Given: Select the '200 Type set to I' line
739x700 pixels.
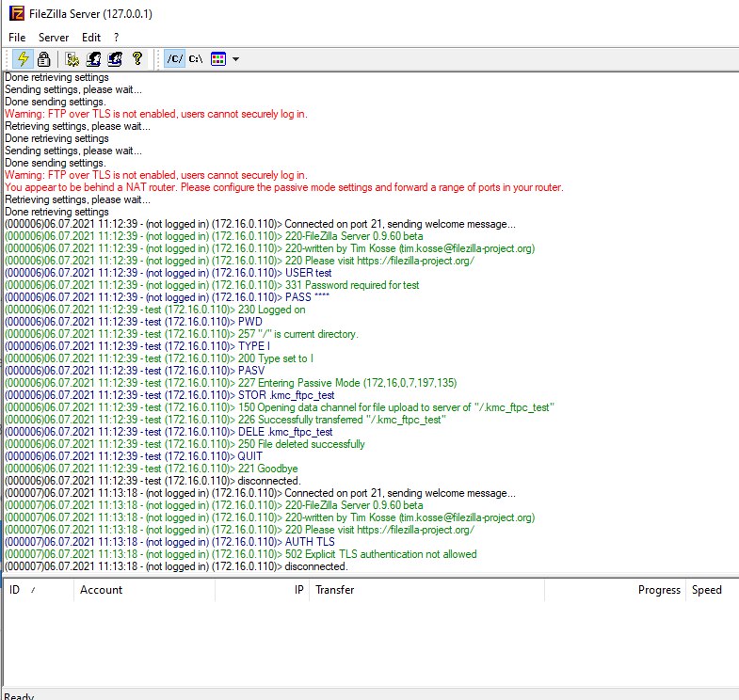Looking at the screenshot, I should [159, 358].
